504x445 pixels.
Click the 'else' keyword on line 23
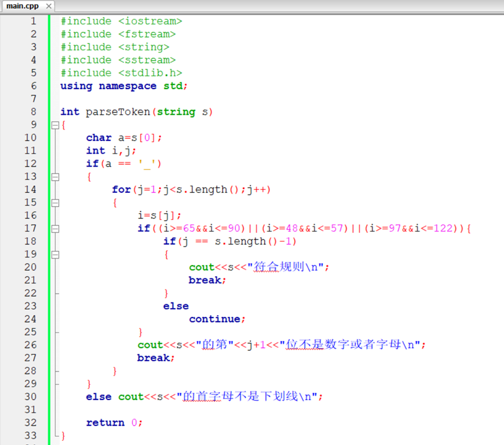[176, 306]
